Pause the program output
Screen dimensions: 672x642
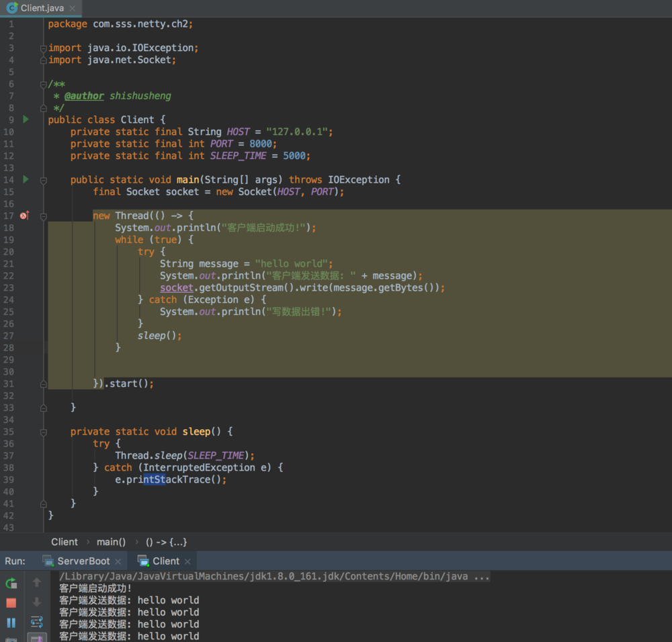point(11,623)
